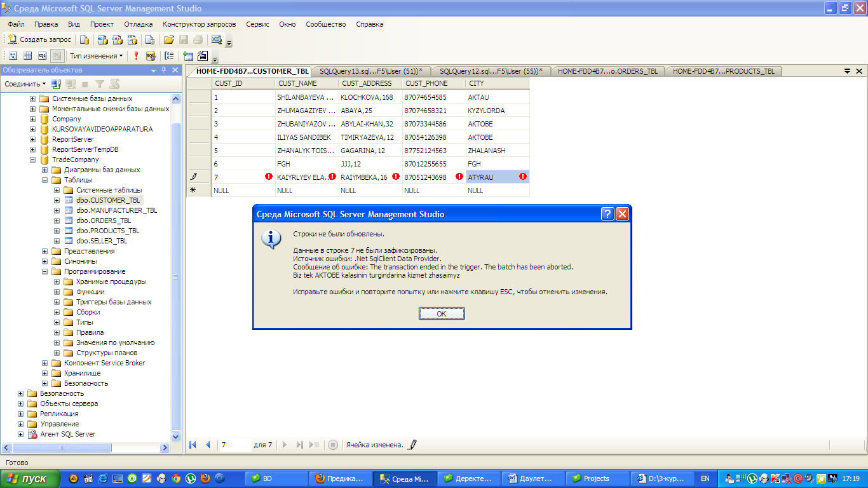Click the activity monitor chart icon
This screenshot has width=868, height=488.
[216, 39]
